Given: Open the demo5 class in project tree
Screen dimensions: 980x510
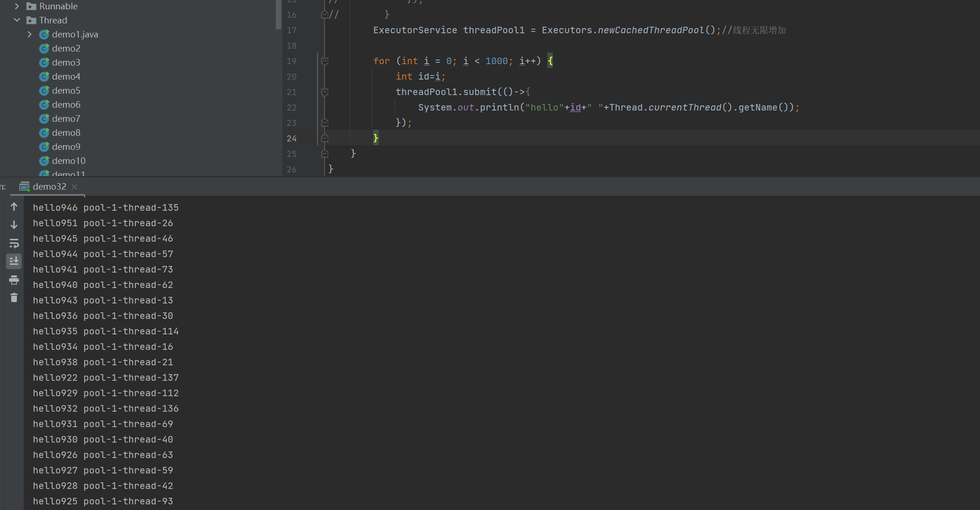Looking at the screenshot, I should click(x=66, y=90).
